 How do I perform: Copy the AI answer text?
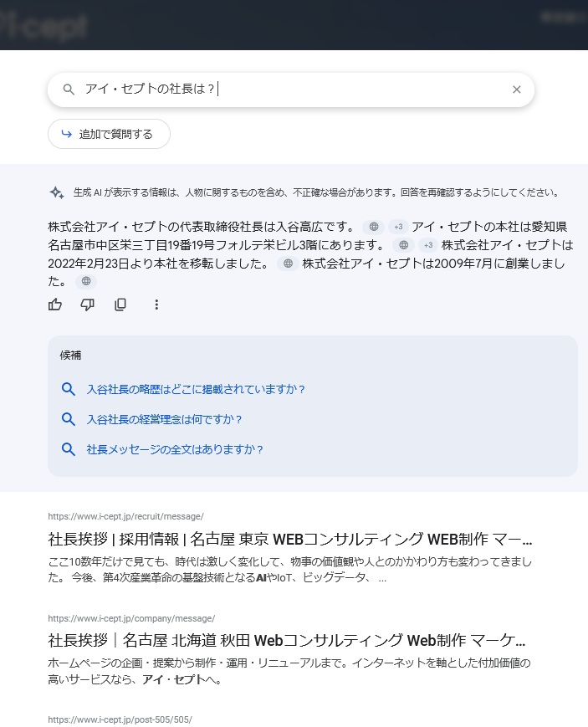coord(120,305)
